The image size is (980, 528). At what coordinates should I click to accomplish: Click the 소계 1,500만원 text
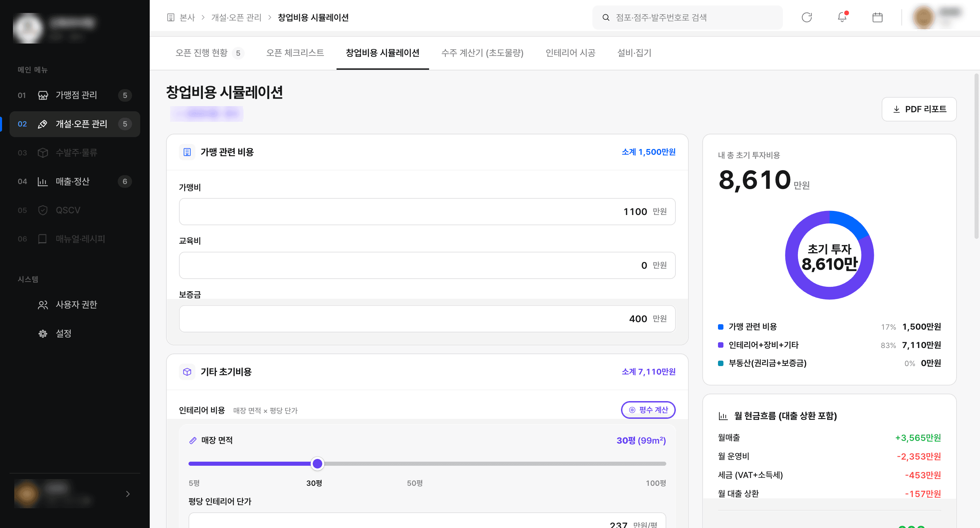click(648, 152)
